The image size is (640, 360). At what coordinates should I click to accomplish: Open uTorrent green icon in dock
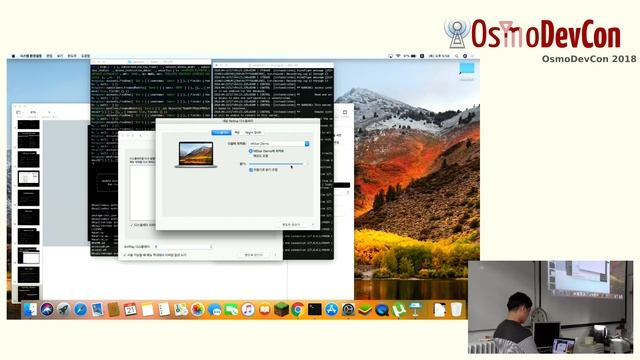point(398,310)
